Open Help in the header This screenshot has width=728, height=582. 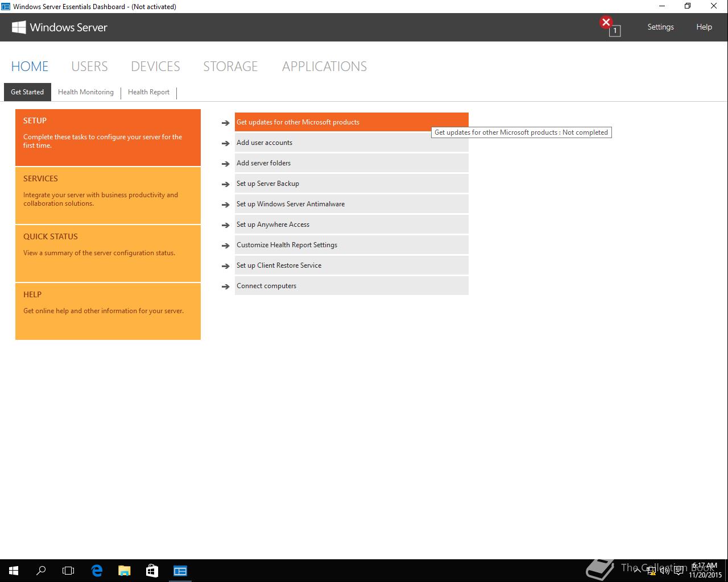(x=704, y=27)
